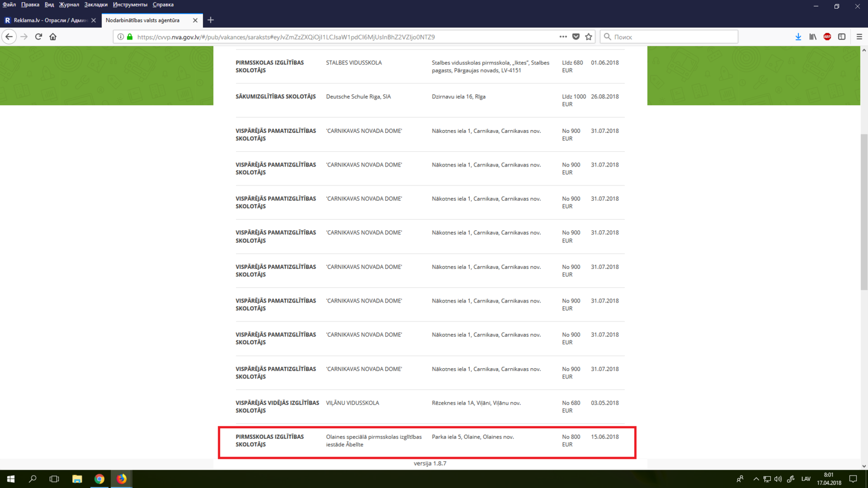Click the browser Back arrow button
868x488 pixels.
[x=9, y=37]
